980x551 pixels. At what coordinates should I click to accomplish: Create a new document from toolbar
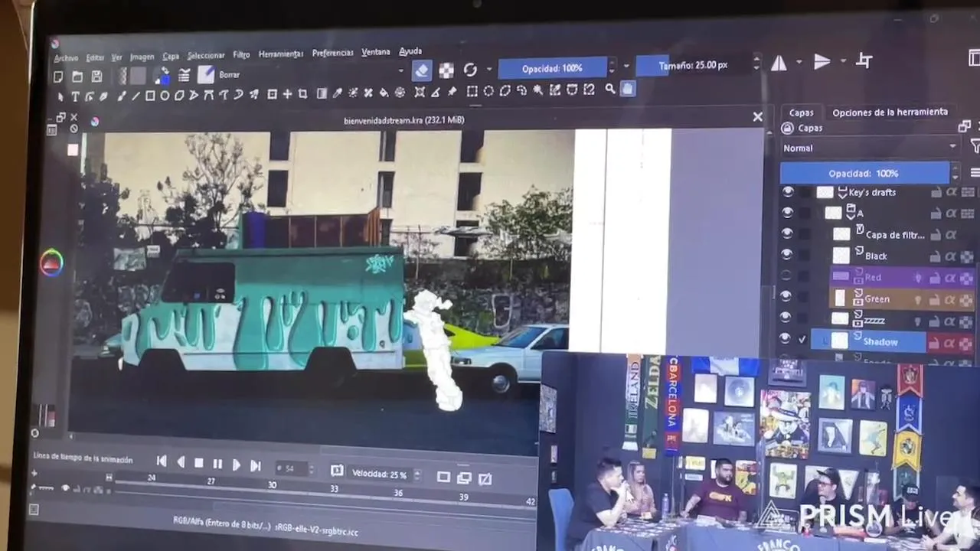click(x=58, y=77)
